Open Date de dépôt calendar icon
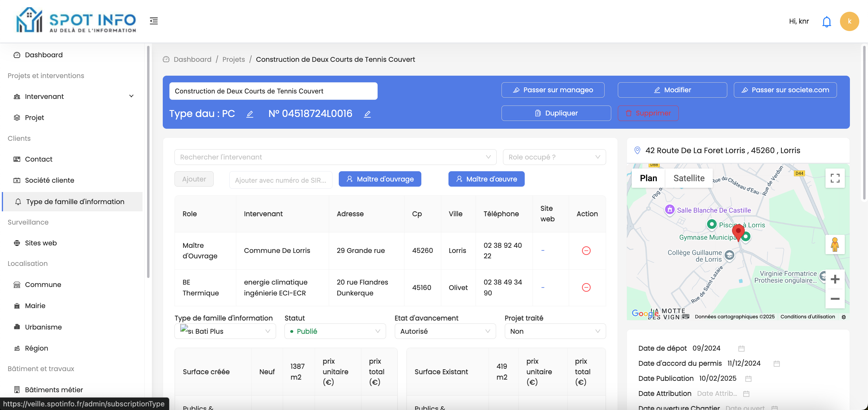This screenshot has width=868, height=410. tap(741, 348)
